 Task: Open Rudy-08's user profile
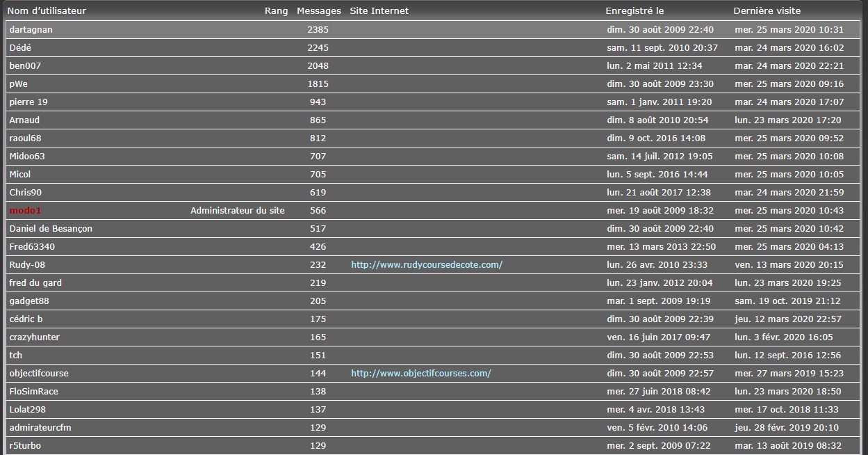[x=27, y=265]
